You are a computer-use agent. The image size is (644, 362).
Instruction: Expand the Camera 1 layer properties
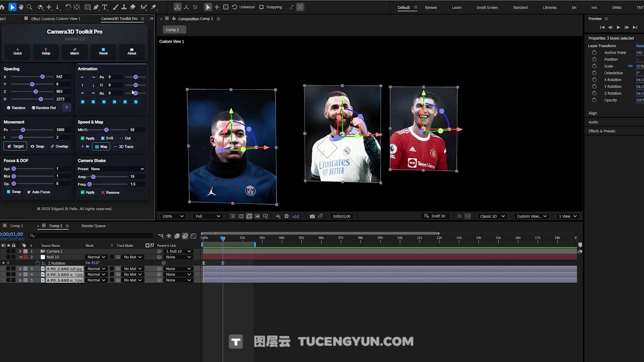20,251
